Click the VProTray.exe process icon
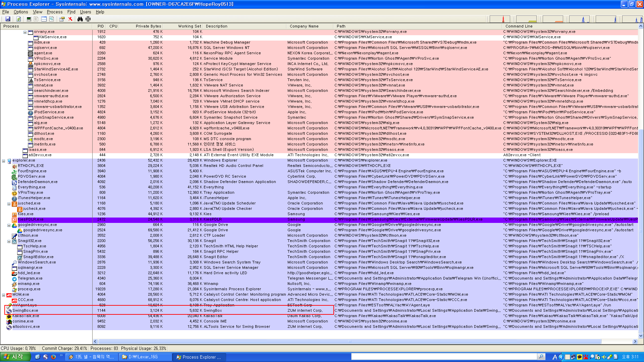The width and height of the screenshot is (644, 362). tap(14, 193)
